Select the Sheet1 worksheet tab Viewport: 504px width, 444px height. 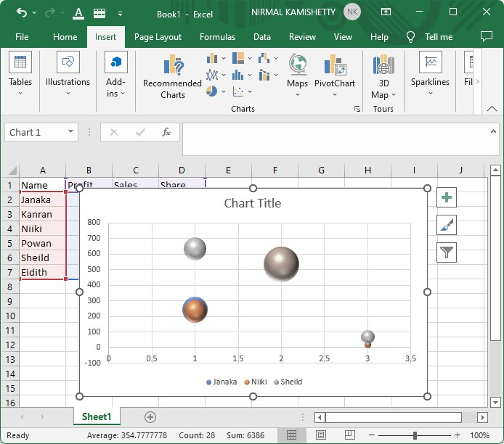(97, 416)
